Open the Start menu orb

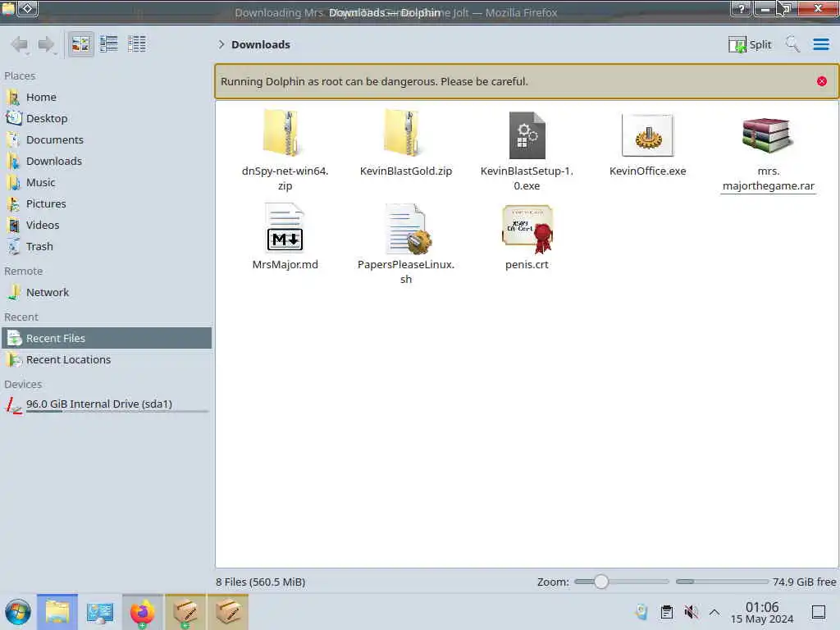pyautogui.click(x=18, y=612)
